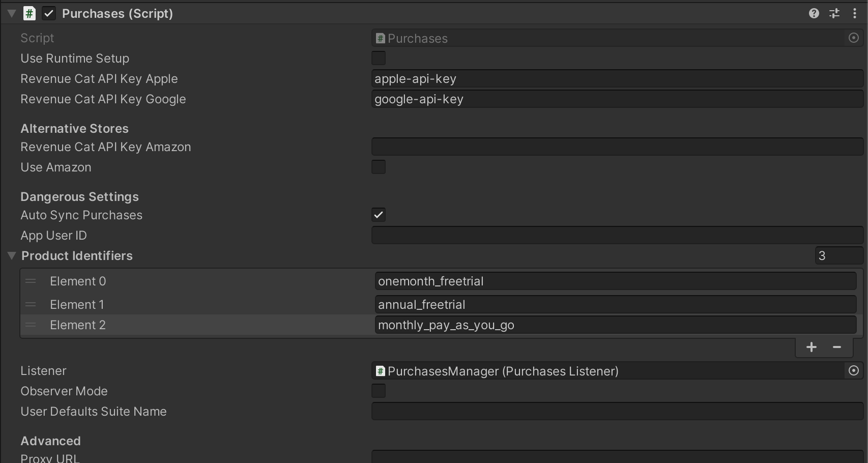Click the Revenue Cat API Key Apple field

(x=617, y=79)
